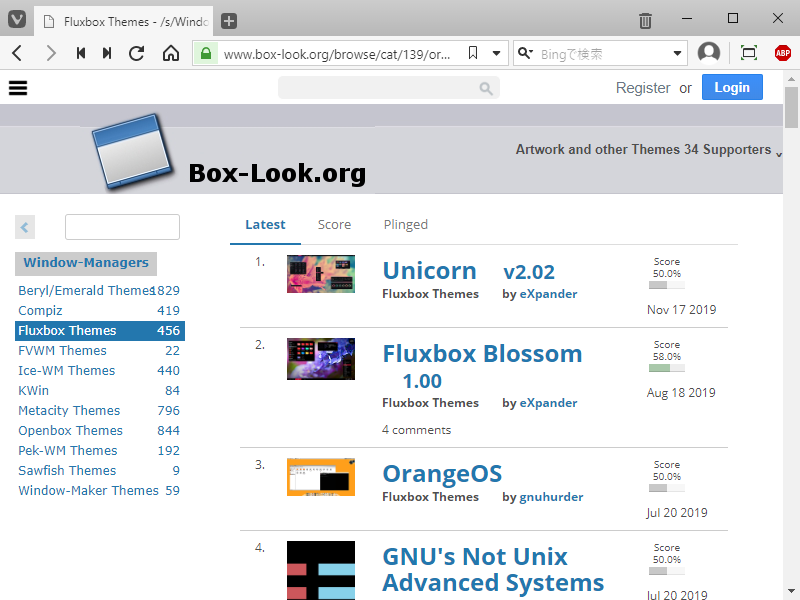The height and width of the screenshot is (600, 800).
Task: Click the capture page icon
Action: [x=748, y=53]
